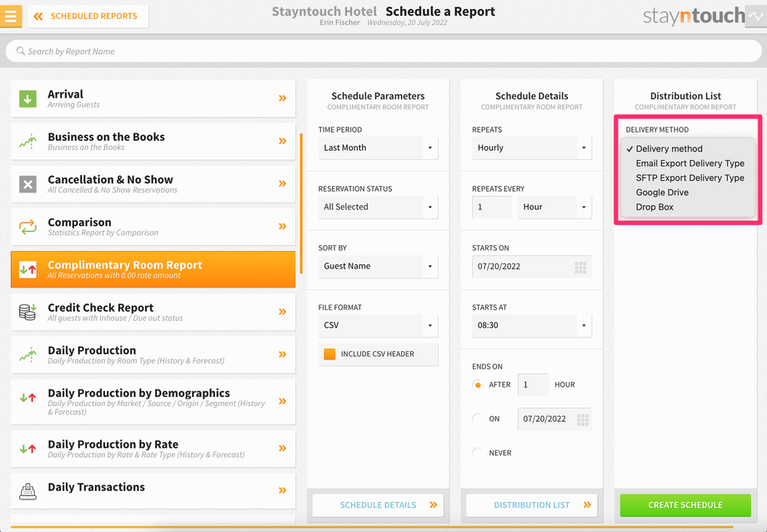This screenshot has height=532, width=767.
Task: Open the Starts At time dropdown
Action: (x=532, y=325)
